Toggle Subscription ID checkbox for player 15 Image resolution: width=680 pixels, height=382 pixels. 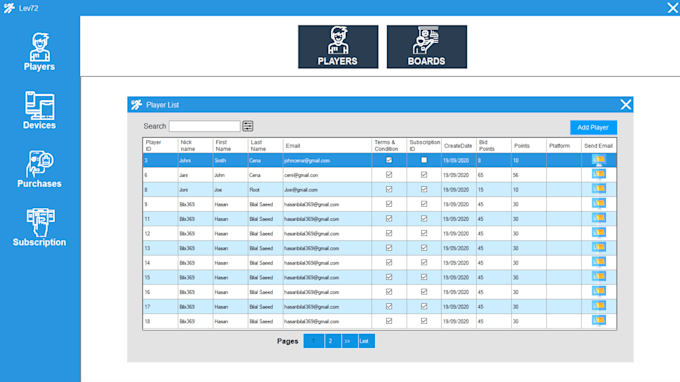coord(424,277)
